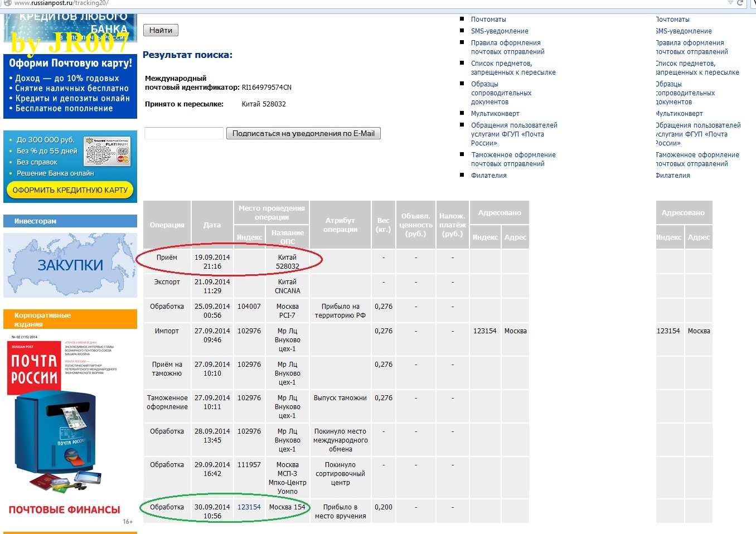Open Правила оформления почтовых отправлений in the middle list
Image resolution: width=756 pixels, height=534 pixels.
(x=508, y=47)
